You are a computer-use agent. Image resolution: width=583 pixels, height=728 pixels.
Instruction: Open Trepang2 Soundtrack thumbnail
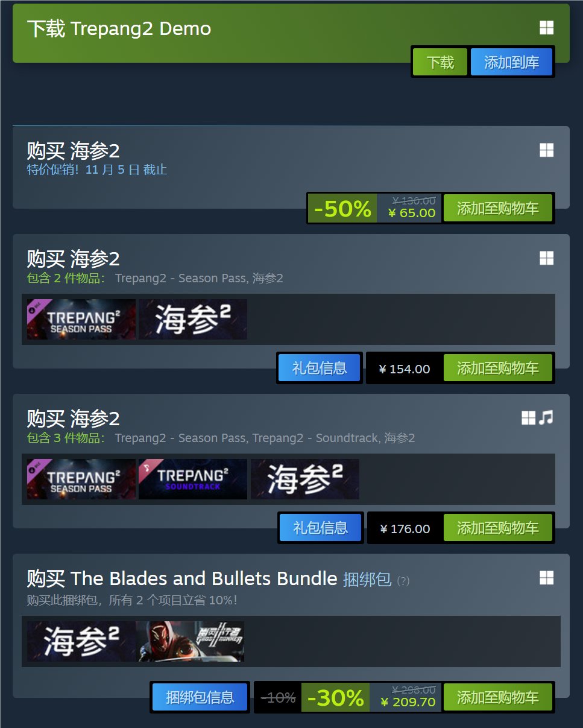pos(193,479)
